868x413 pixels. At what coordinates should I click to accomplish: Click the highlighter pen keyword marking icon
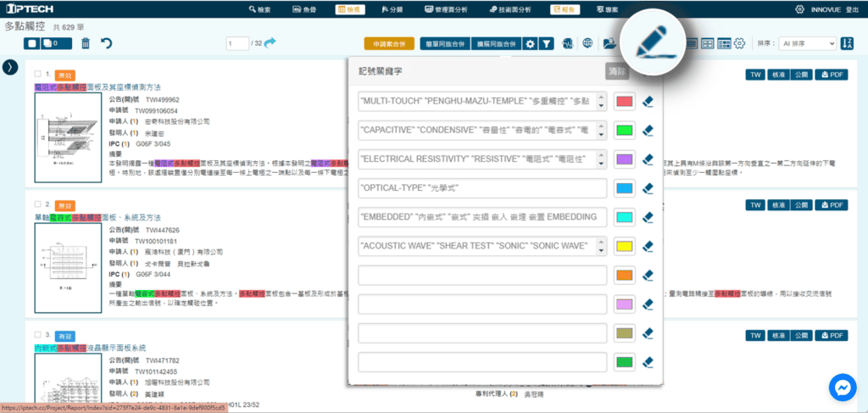[x=652, y=42]
